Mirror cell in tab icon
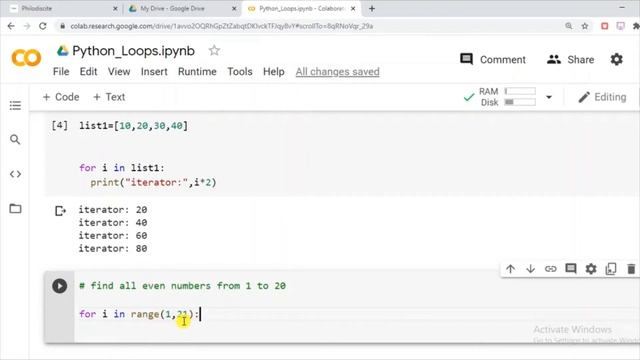This screenshot has width=640, height=360. [x=611, y=269]
